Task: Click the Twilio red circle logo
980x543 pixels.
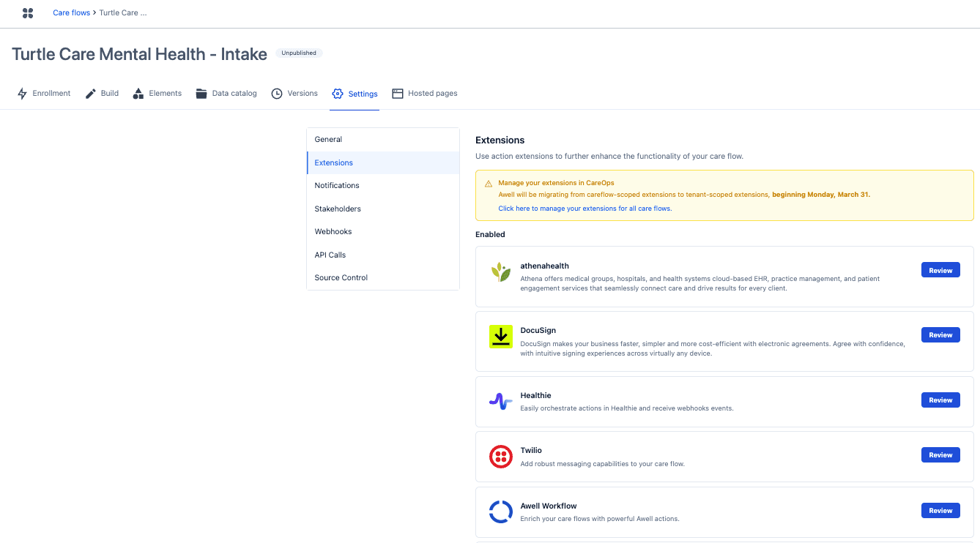Action: (501, 457)
